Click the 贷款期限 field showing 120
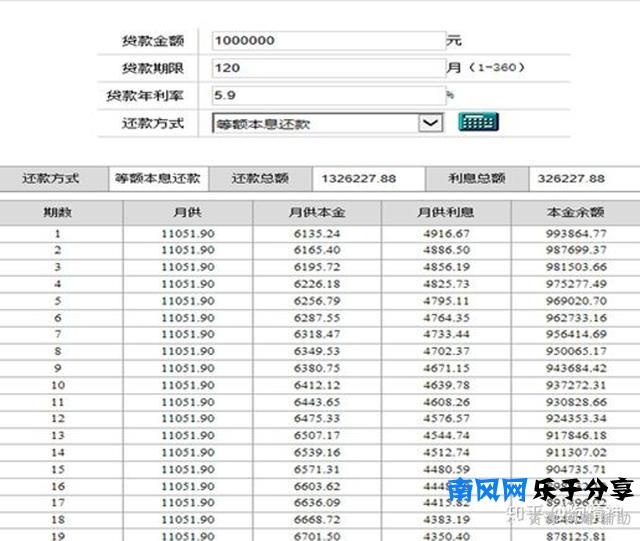Image resolution: width=640 pixels, height=541 pixels. point(329,68)
